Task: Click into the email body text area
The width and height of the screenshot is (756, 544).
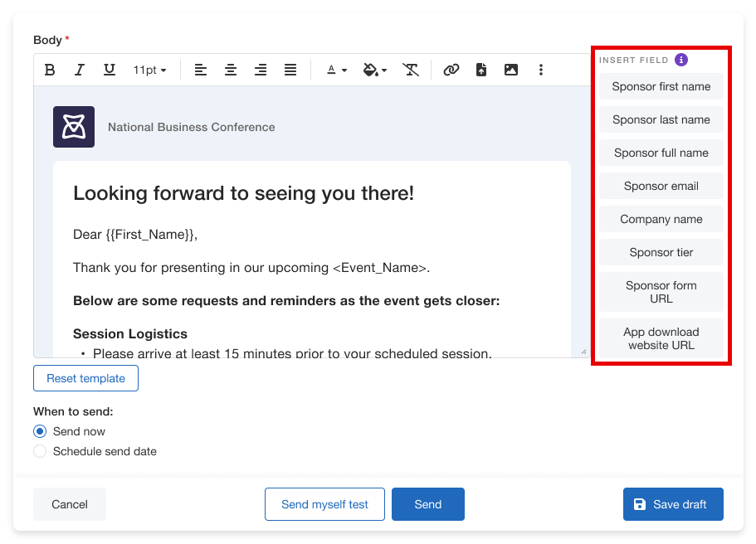Action: 311,267
